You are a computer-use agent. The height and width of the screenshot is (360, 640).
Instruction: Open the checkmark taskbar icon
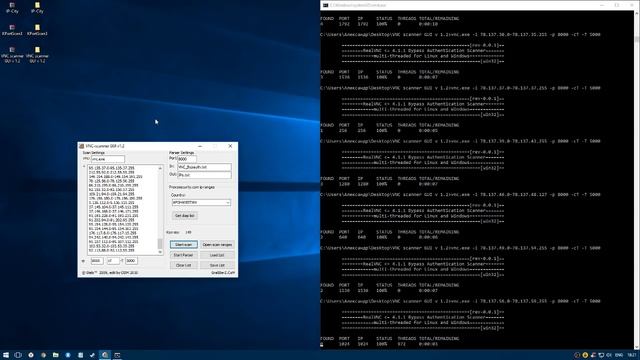92,355
